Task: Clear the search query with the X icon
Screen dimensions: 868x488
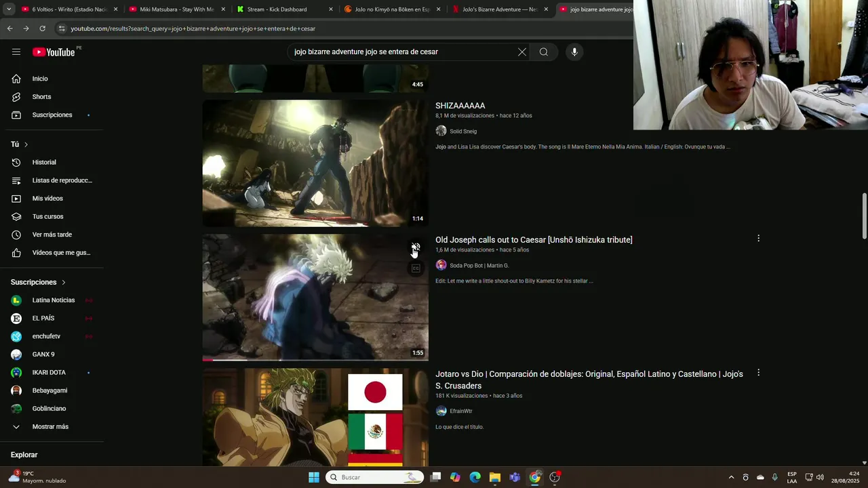Action: click(522, 52)
